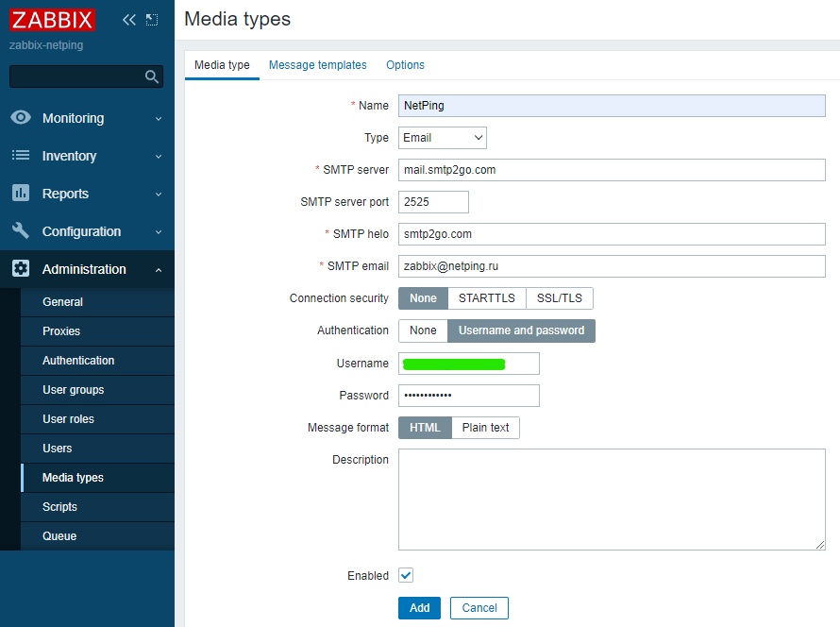Switch to Message templates tab
840x627 pixels.
(317, 65)
